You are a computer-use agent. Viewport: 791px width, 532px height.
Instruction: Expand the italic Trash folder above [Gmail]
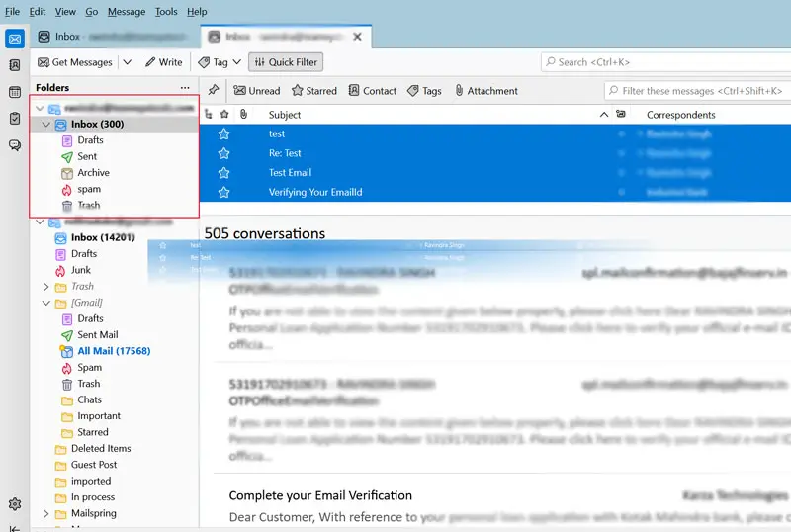(45, 287)
